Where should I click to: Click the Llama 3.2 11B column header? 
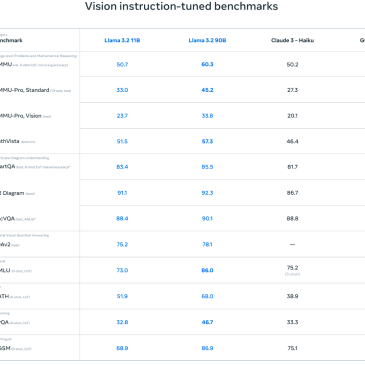tap(122, 40)
